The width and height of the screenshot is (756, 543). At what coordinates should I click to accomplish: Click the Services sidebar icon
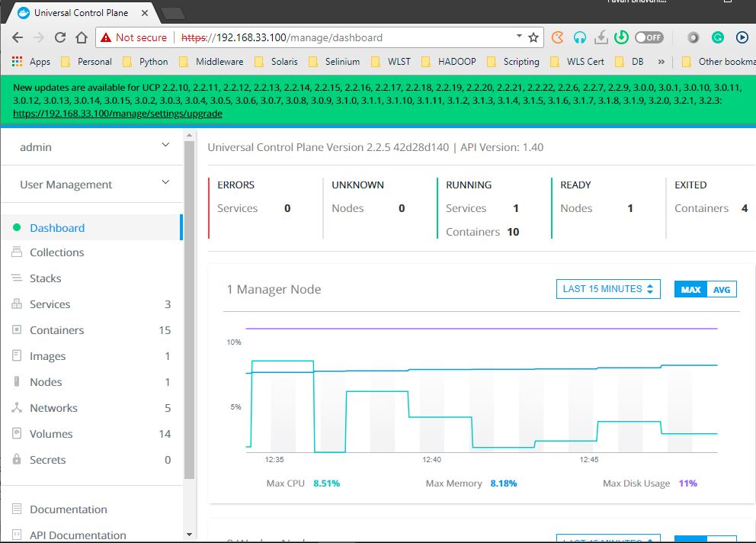(15, 304)
